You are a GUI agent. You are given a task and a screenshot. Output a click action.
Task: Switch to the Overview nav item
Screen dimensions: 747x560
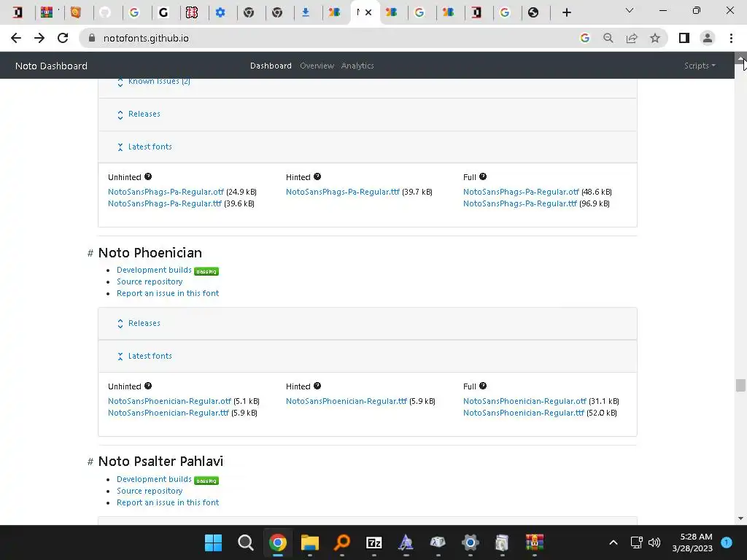coord(317,66)
